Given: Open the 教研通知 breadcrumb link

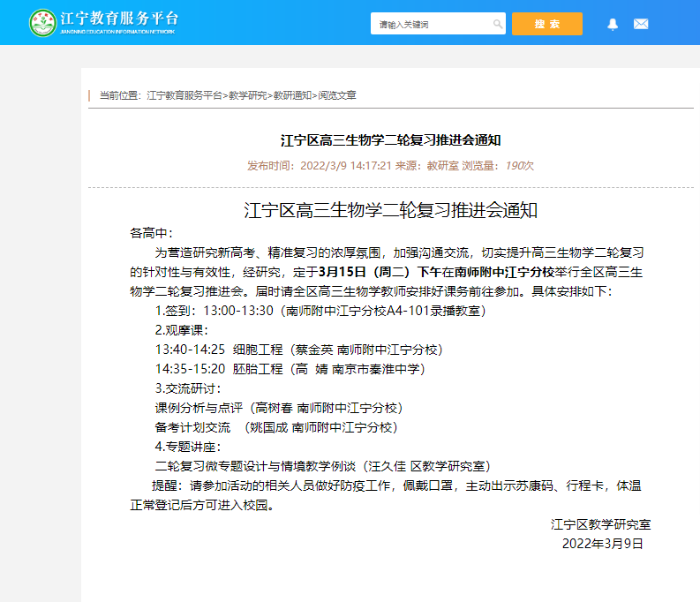Looking at the screenshot, I should pos(292,95).
